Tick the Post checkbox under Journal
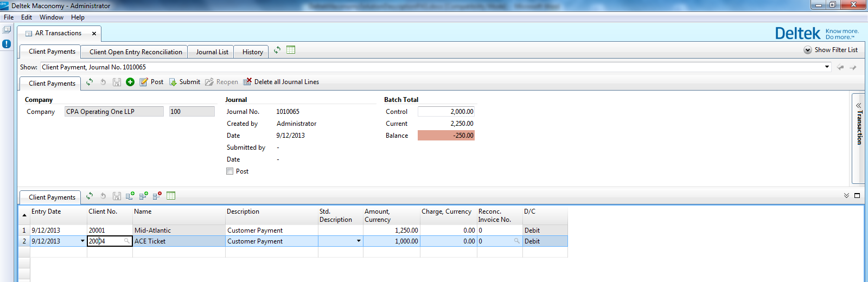868x282 pixels. [x=230, y=171]
